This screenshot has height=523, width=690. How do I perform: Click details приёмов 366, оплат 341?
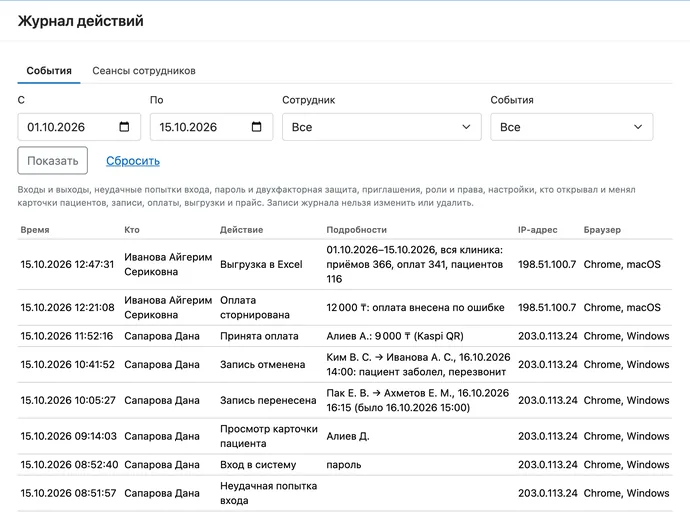coord(415,265)
